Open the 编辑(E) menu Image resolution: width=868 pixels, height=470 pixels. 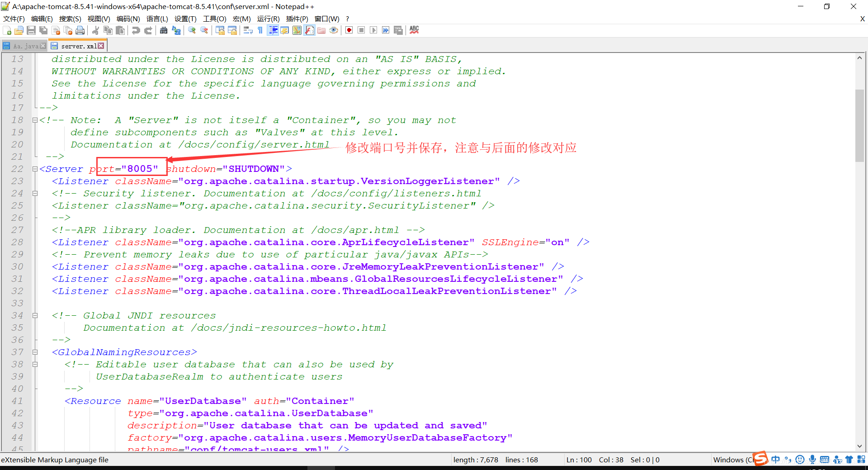(x=42, y=19)
